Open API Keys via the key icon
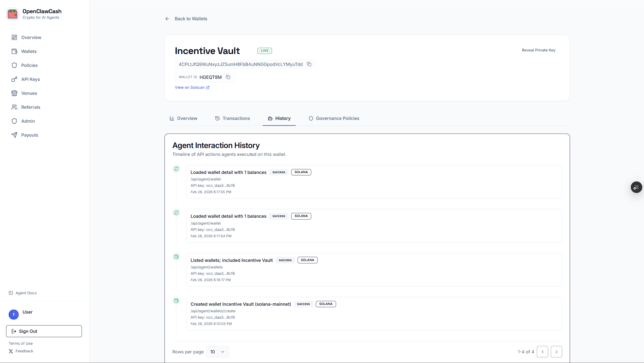This screenshot has height=363, width=644. 14,79
